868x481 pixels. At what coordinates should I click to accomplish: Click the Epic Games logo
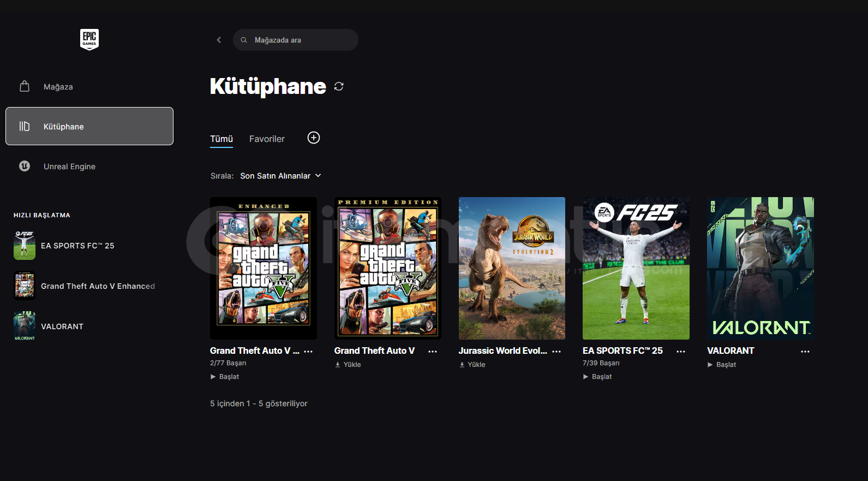point(89,39)
